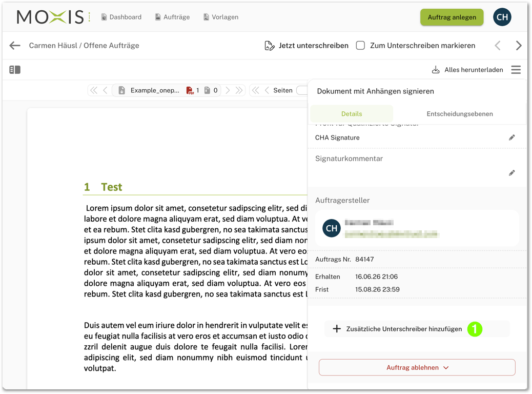Switch to the Entscheidungsebenen tab

point(460,114)
